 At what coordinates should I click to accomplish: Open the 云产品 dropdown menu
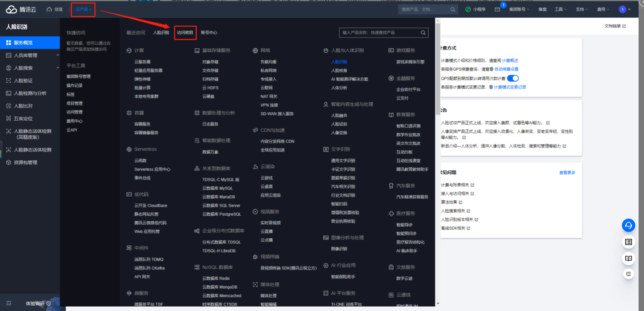click(x=83, y=9)
